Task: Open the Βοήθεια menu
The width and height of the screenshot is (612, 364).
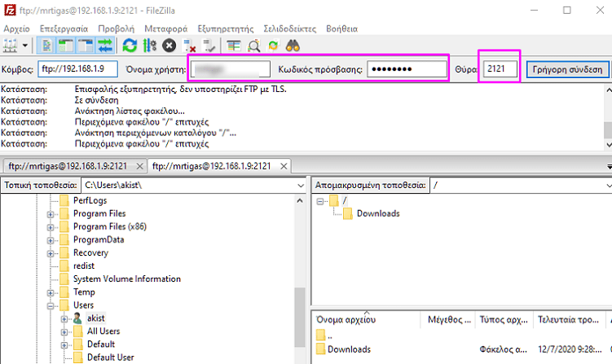Action: (x=342, y=29)
